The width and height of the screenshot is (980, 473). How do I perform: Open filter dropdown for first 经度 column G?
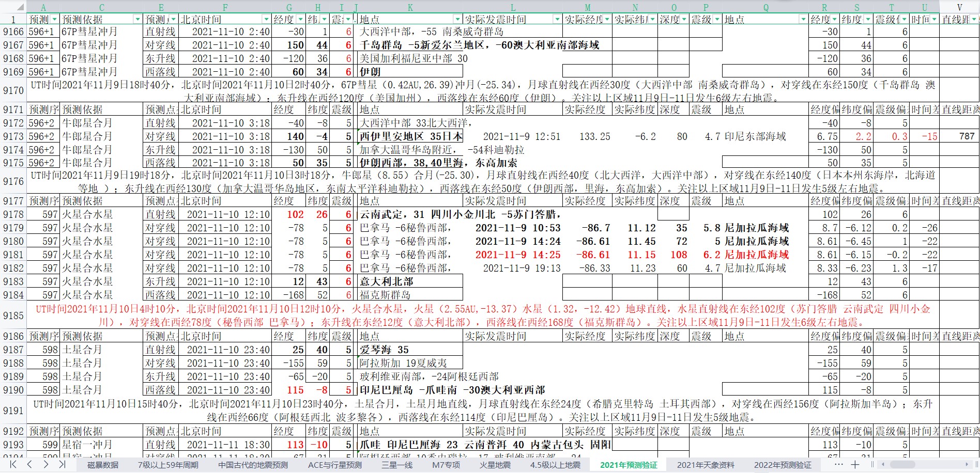300,19
